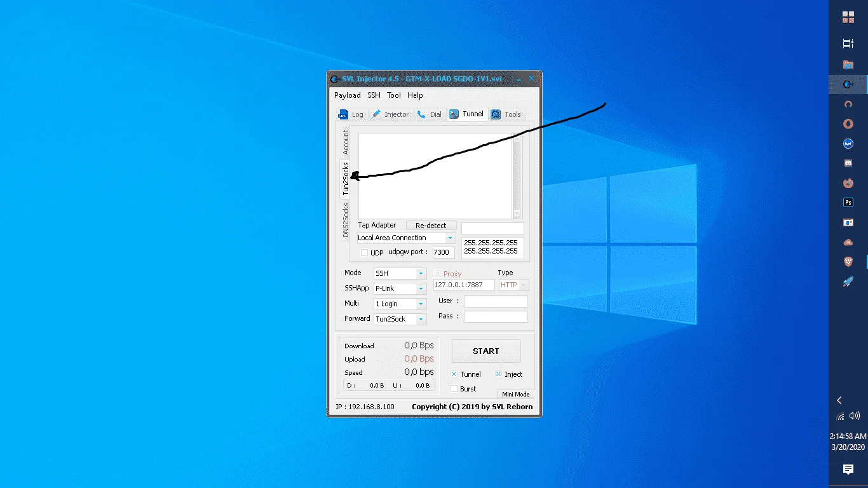868x488 pixels.
Task: Click the IP : 192.168.8.100 status text
Action: (x=365, y=407)
